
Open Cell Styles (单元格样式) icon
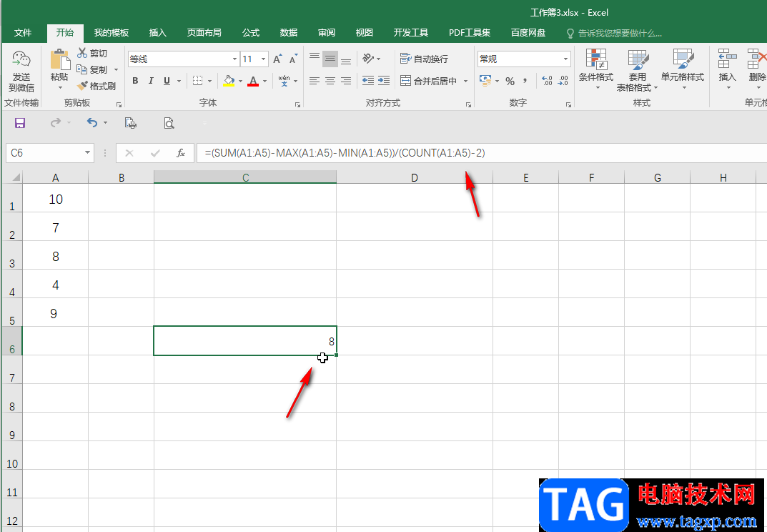point(683,59)
